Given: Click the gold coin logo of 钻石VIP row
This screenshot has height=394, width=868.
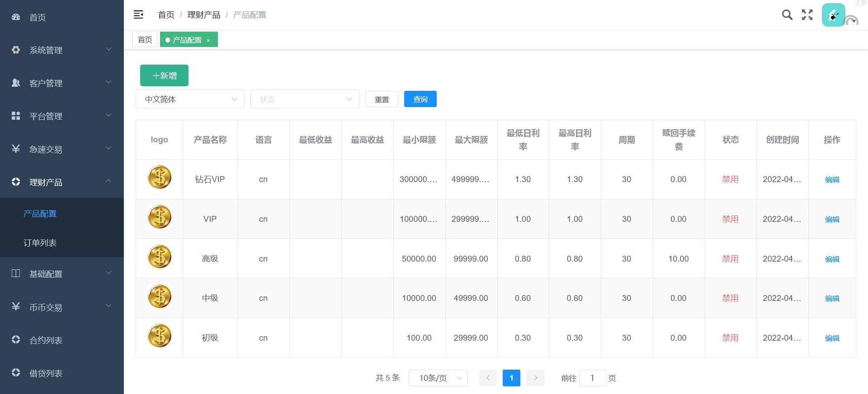Looking at the screenshot, I should [x=160, y=178].
